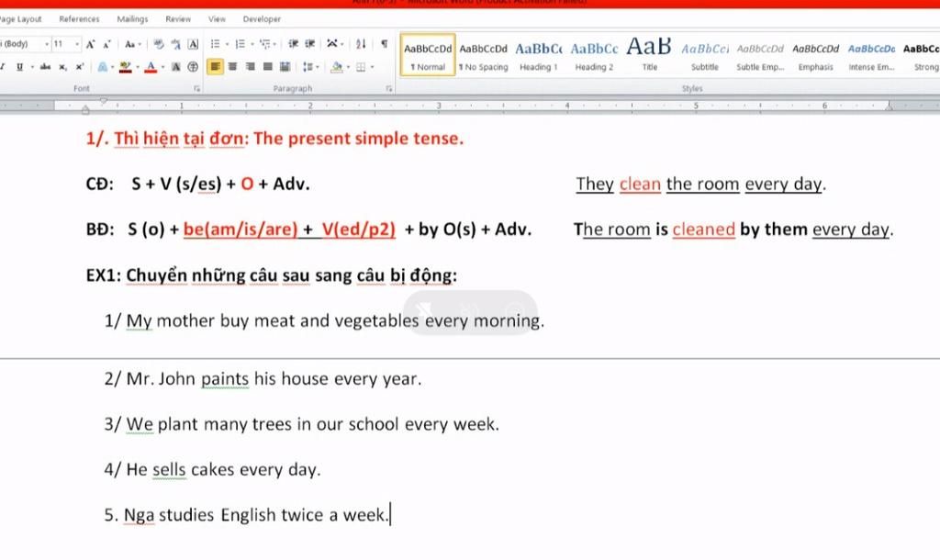
Task: Click the Borders grid icon
Action: 361,67
